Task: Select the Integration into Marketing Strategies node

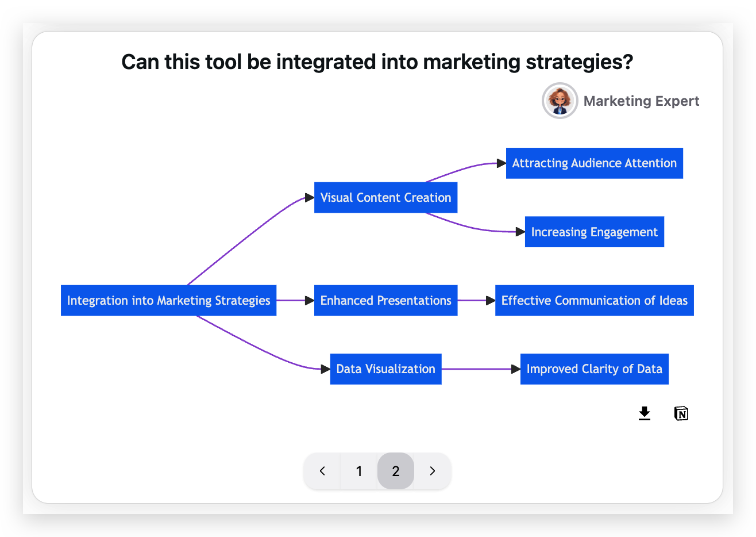Action: tap(168, 300)
